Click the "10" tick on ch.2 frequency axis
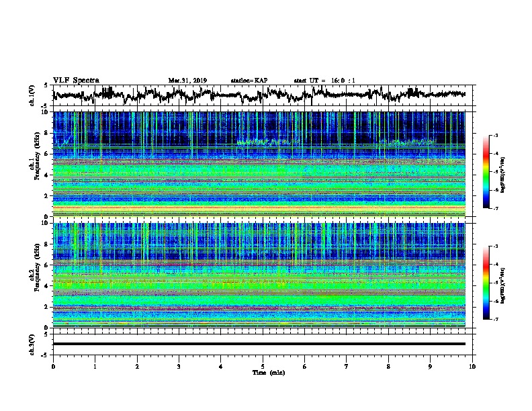Image resolution: width=532 pixels, height=411 pixels. point(45,223)
